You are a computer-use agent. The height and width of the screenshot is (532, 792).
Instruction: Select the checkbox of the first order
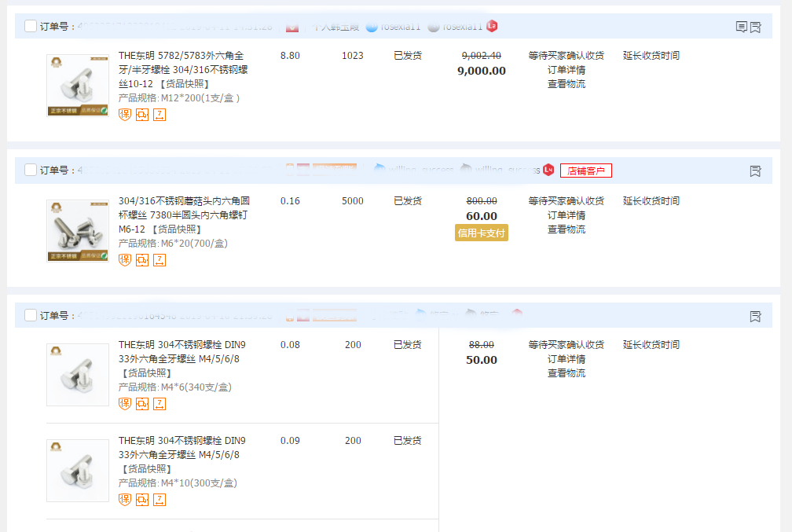(30, 25)
